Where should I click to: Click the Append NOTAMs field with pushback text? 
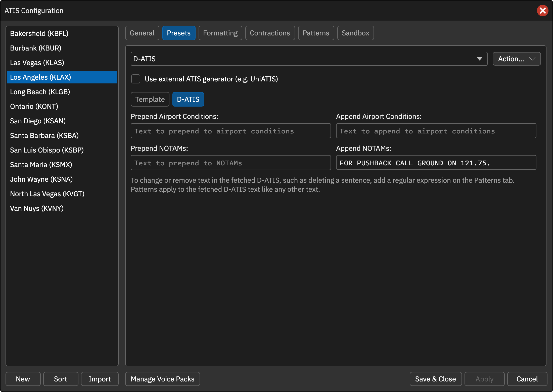(x=436, y=163)
